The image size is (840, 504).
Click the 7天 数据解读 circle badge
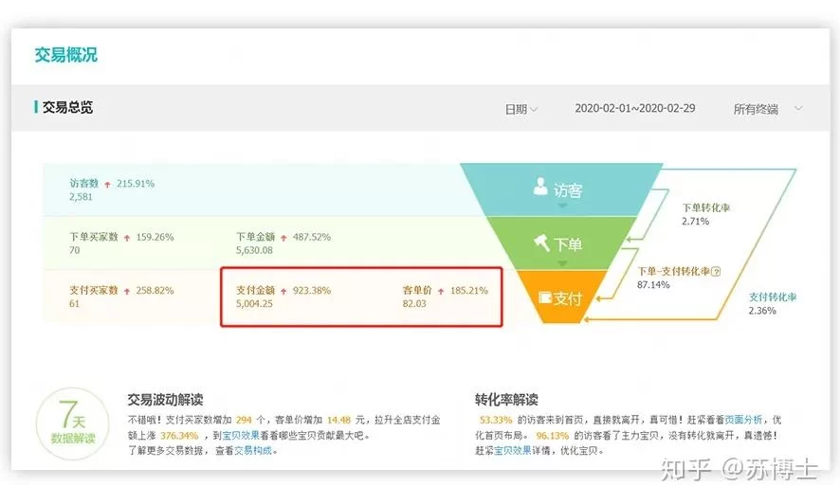[x=72, y=423]
